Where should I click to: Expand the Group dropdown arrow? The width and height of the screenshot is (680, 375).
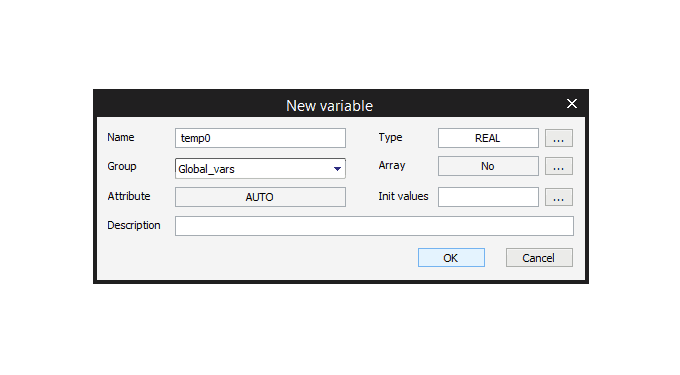click(337, 169)
